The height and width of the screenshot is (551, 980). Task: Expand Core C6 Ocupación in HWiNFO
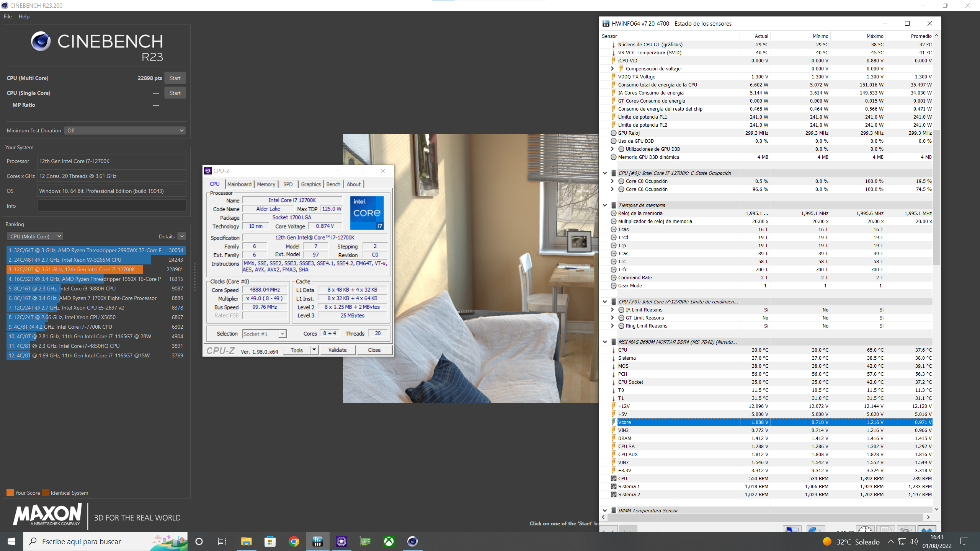(612, 189)
